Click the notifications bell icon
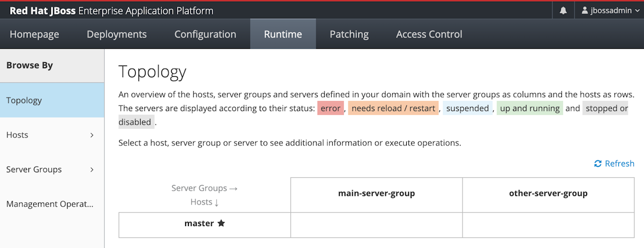This screenshot has width=644, height=248. tap(563, 11)
